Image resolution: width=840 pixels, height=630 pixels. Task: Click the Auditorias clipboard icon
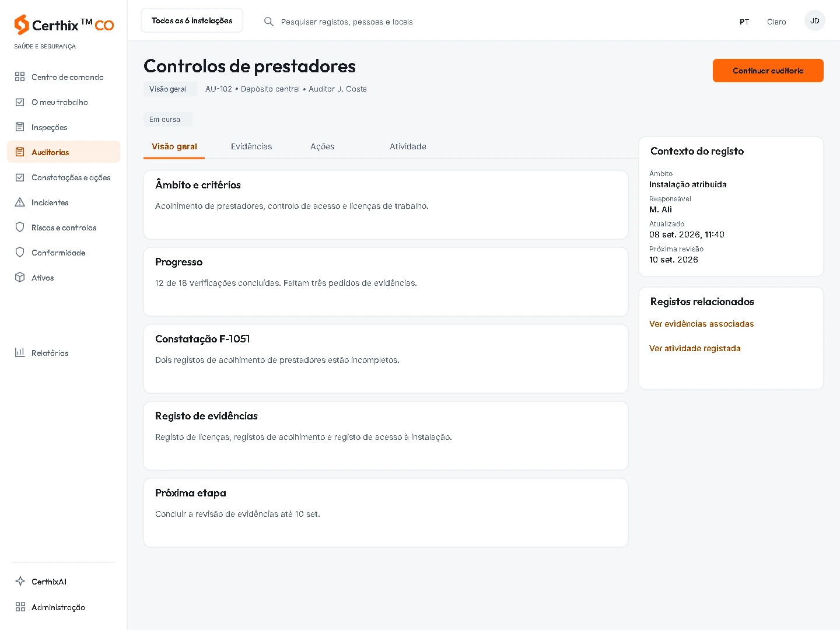(20, 152)
